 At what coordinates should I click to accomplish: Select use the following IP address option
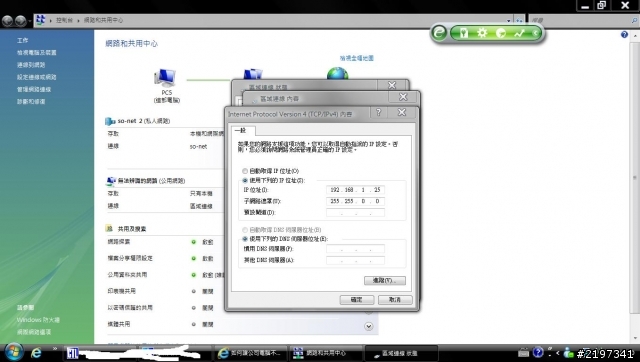(x=245, y=180)
